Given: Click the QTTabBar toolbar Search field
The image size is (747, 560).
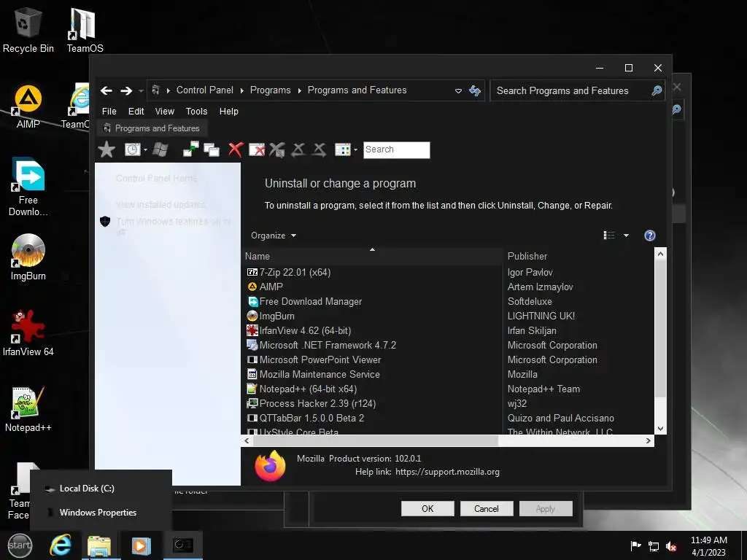Looking at the screenshot, I should (x=396, y=149).
